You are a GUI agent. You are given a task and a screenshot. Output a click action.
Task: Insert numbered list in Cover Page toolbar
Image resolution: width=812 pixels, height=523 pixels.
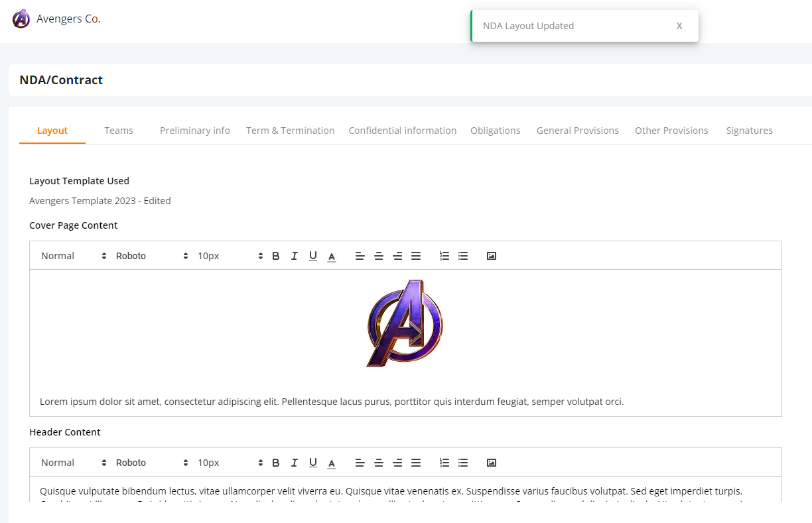click(x=444, y=256)
